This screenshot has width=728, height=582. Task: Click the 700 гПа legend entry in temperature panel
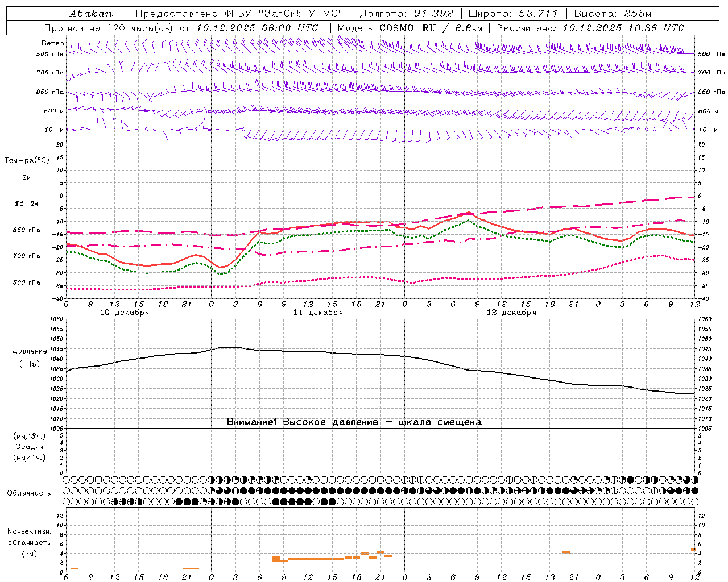[27, 256]
